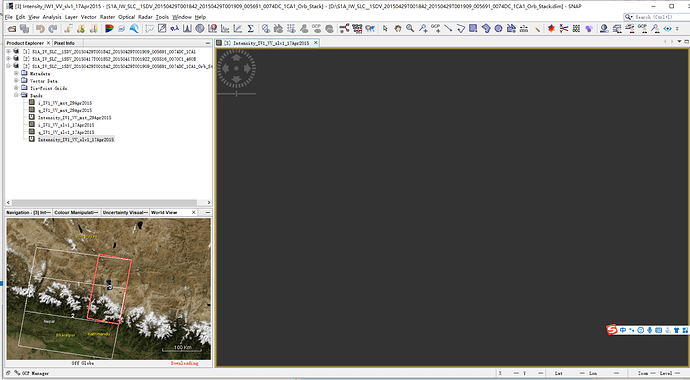
Task: Collapse product [3] tree node
Action: click(8, 66)
